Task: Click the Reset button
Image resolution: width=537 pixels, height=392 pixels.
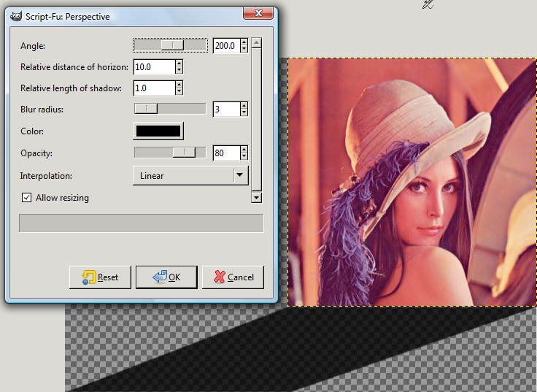Action: [x=100, y=277]
